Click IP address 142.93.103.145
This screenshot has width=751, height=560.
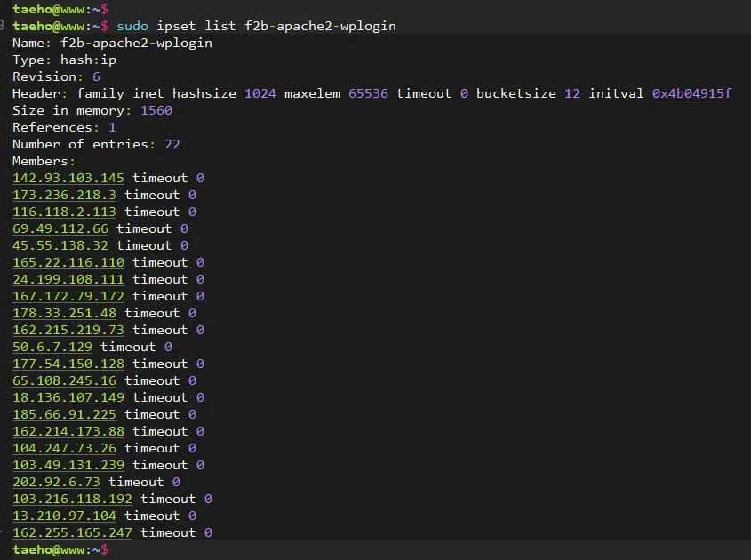68,178
